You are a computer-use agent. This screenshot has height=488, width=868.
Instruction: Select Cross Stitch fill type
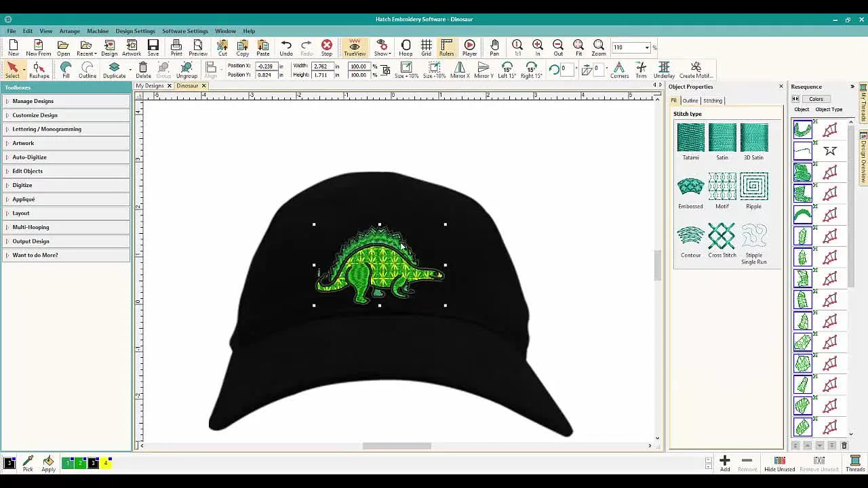point(722,241)
